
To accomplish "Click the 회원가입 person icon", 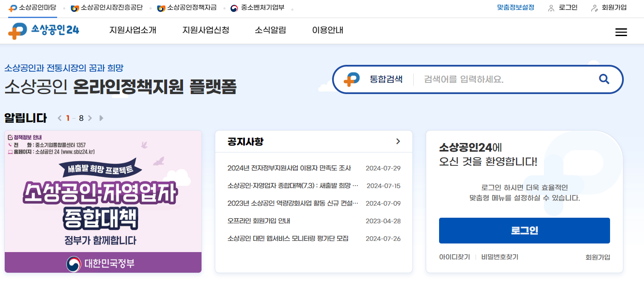I will [x=595, y=7].
